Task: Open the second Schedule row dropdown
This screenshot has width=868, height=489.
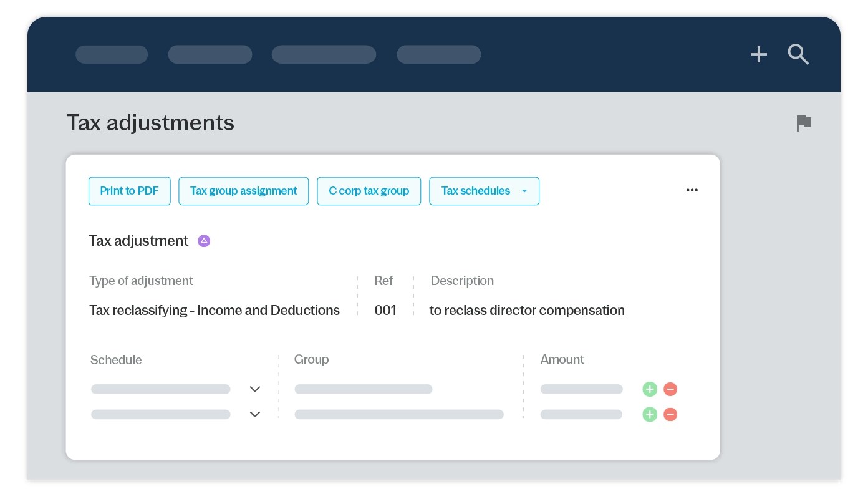Action: pyautogui.click(x=255, y=414)
